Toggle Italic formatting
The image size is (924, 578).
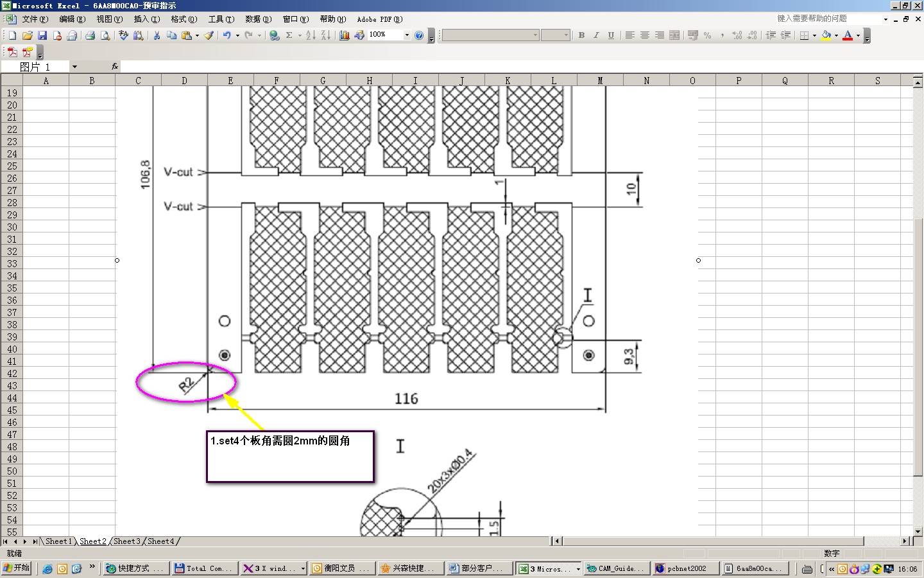[596, 35]
